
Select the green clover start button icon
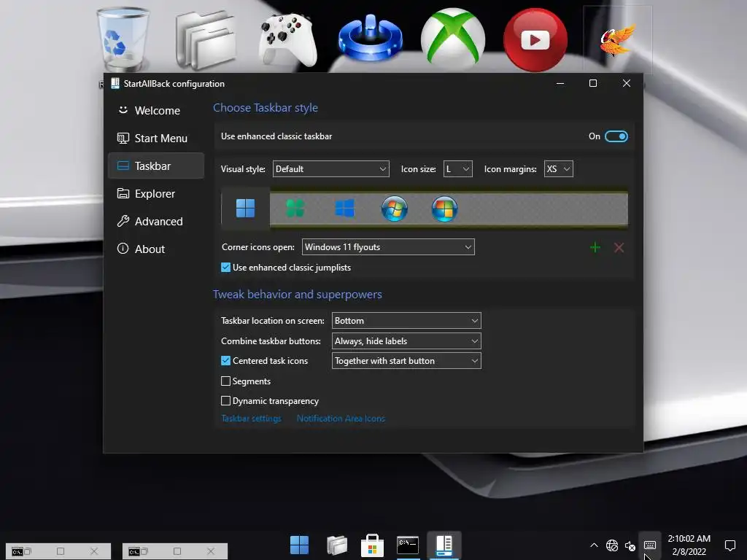pyautogui.click(x=295, y=208)
